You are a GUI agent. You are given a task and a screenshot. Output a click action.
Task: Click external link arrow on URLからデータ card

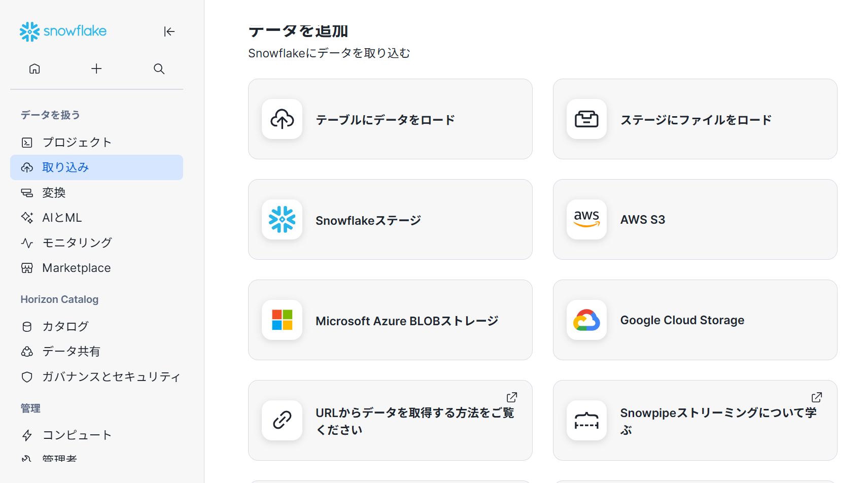coord(512,397)
